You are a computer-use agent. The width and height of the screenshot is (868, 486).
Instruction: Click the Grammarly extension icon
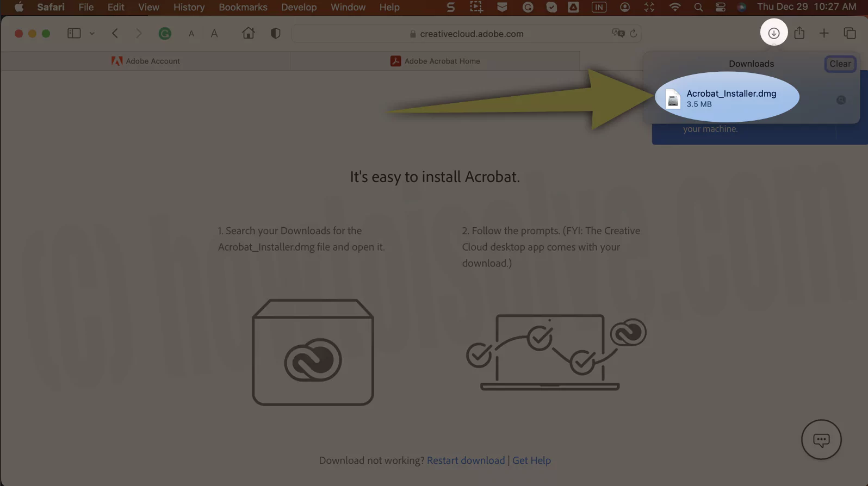(x=165, y=34)
